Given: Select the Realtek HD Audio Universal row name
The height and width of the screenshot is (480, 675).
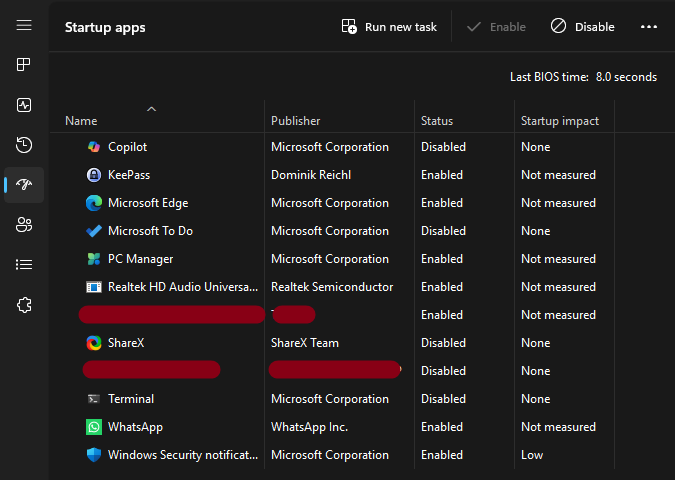Looking at the screenshot, I should [x=183, y=287].
